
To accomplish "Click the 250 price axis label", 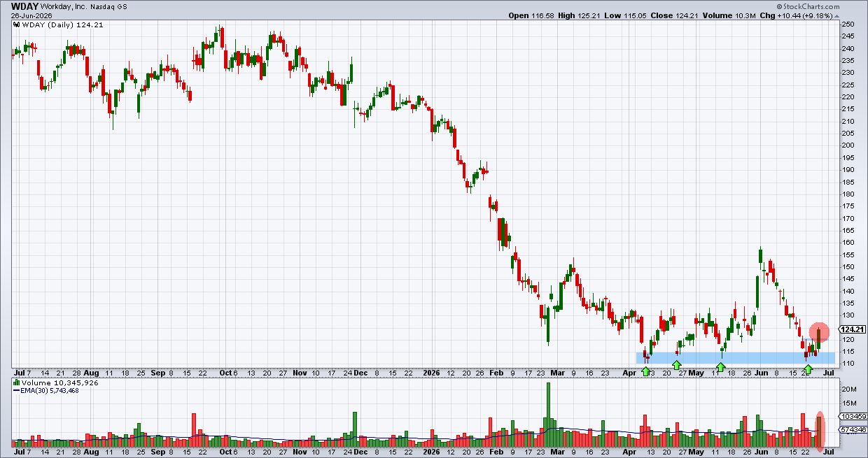I will tap(848, 24).
